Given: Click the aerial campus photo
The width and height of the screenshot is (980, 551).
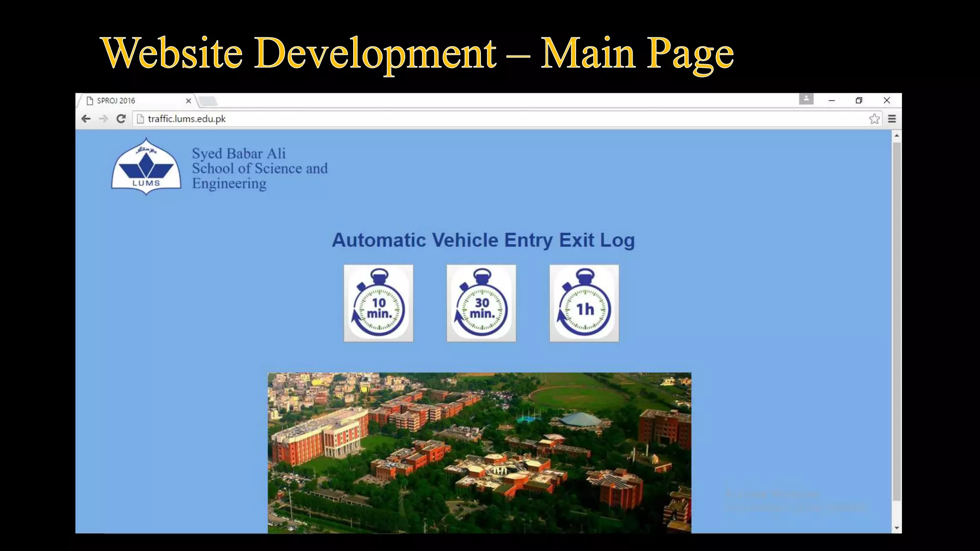Looking at the screenshot, I should tap(479, 452).
